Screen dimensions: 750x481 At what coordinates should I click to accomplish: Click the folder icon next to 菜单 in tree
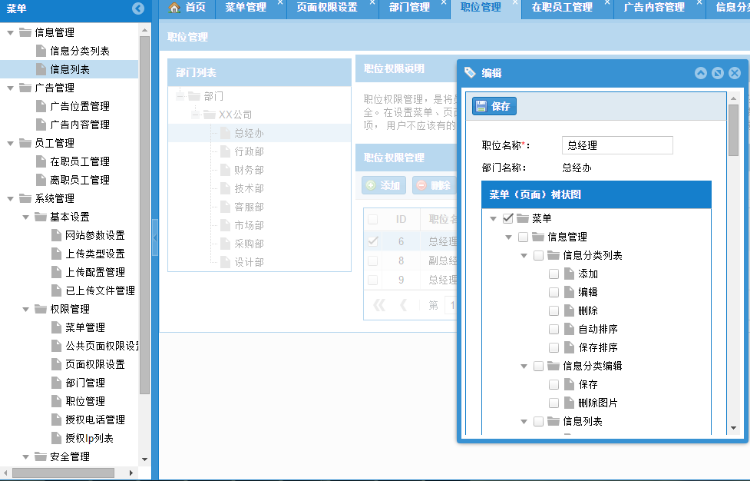point(523,219)
